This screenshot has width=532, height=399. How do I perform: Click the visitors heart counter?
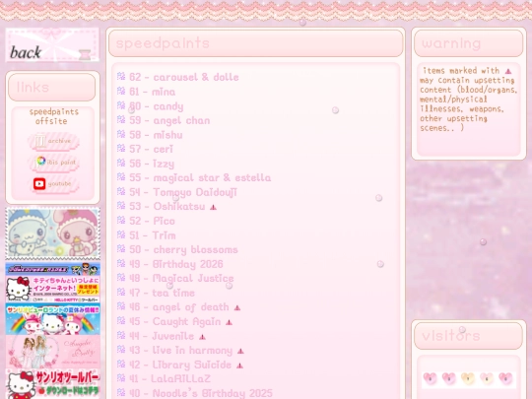[468, 379]
